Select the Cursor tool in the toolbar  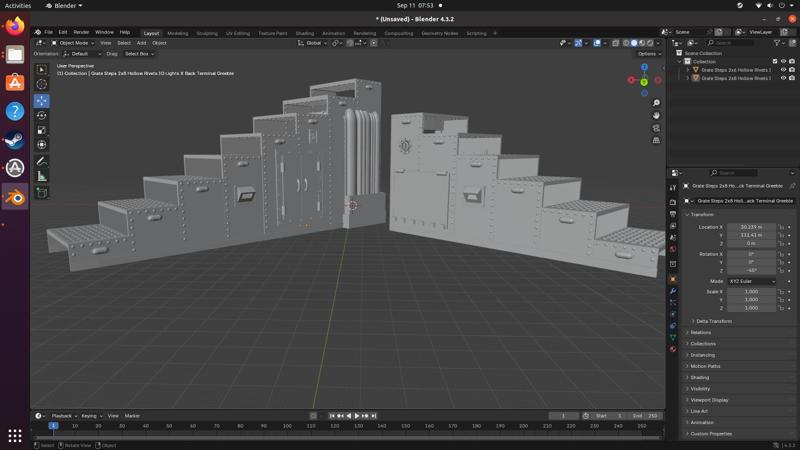42,85
